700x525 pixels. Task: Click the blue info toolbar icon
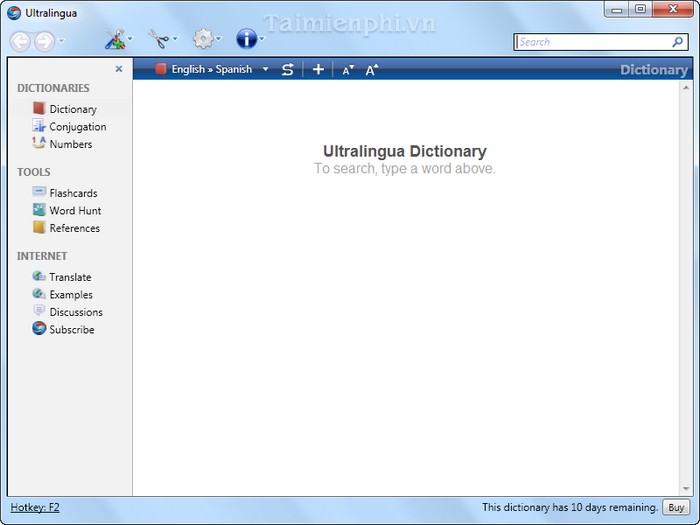pos(246,39)
